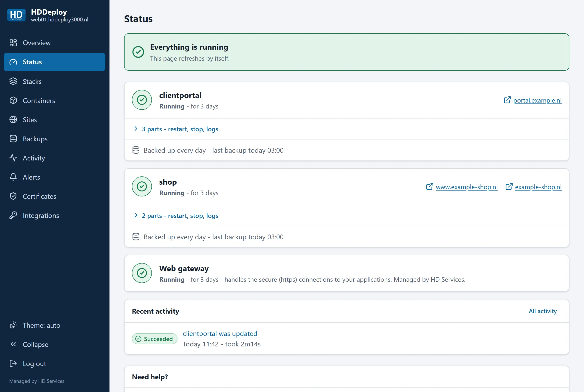Image resolution: width=584 pixels, height=392 pixels.
Task: Click "Today 11:42 - took 2m14s" text
Action: pyautogui.click(x=222, y=344)
